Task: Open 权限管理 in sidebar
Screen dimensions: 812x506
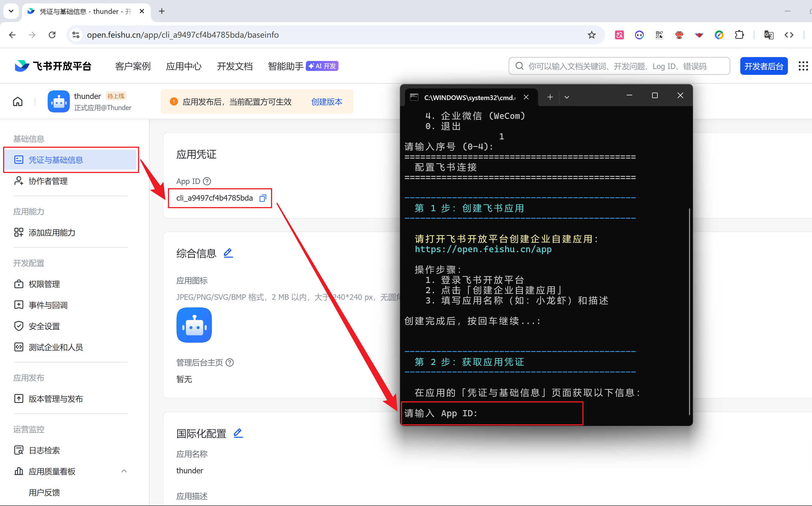Action: (44, 284)
